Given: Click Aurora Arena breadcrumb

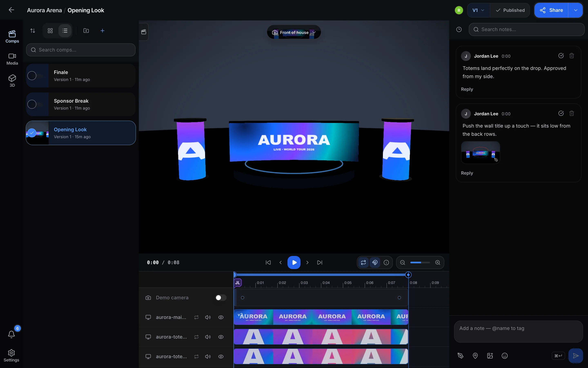Looking at the screenshot, I should 45,10.
